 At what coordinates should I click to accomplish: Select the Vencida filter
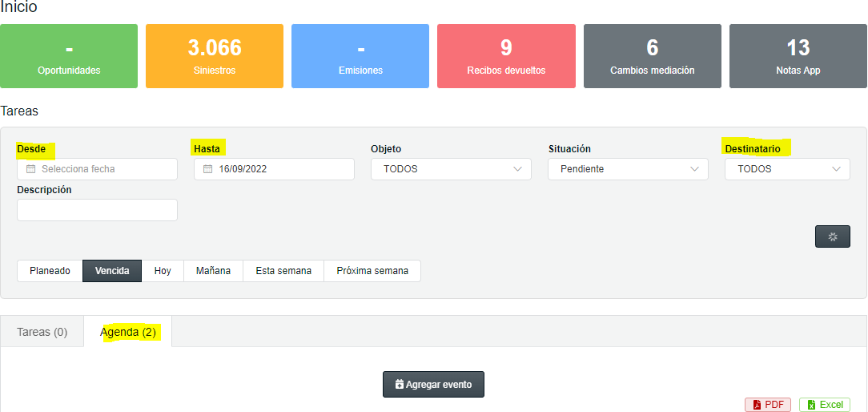112,271
